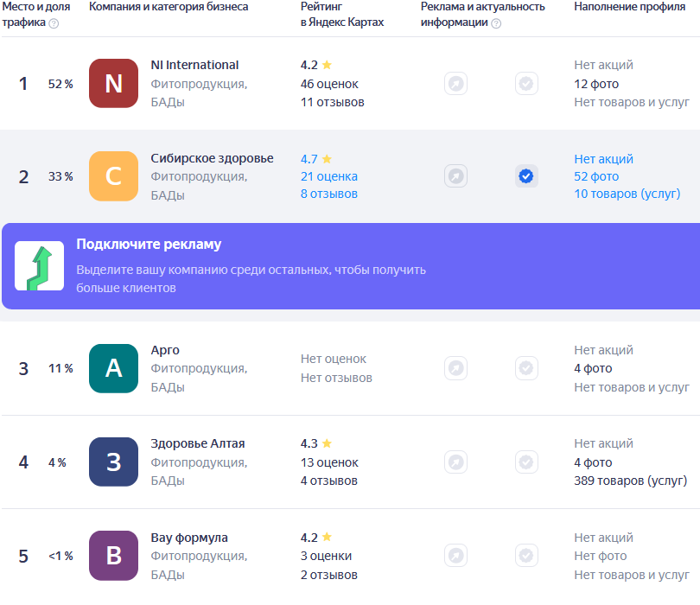
Task: Click the NI International red N logo
Action: (x=113, y=84)
